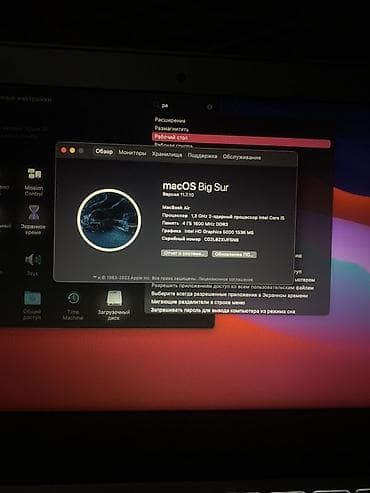Open Экранное время (Screen Time) preferences icon
The width and height of the screenshot is (370, 493).
click(x=34, y=213)
